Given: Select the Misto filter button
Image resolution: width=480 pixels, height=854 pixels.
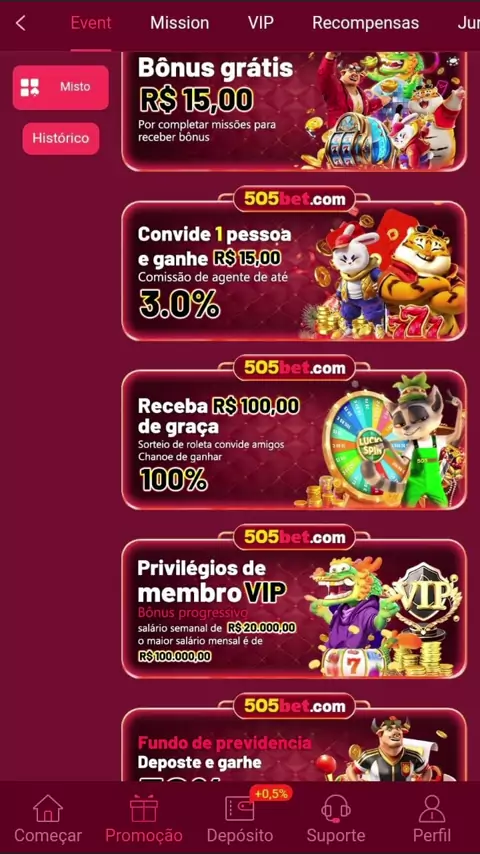Looking at the screenshot, I should (60, 87).
